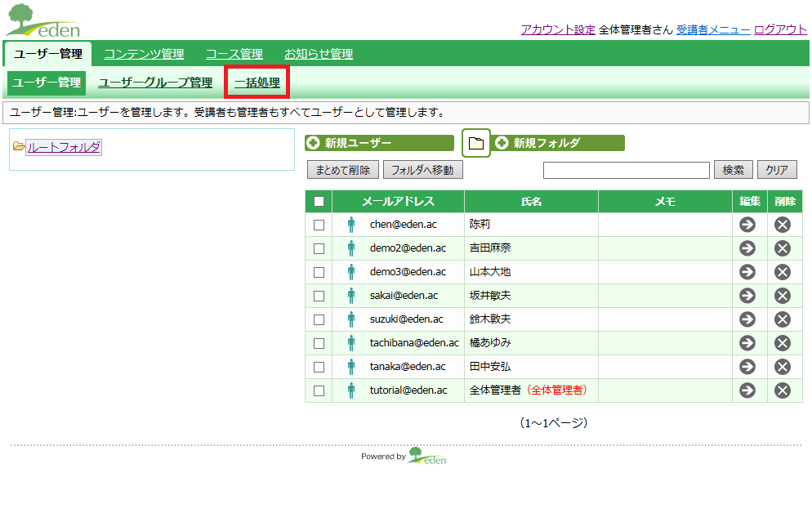The image size is (812, 513).
Task: Switch to the top ユーザー管理 main tab
Action: (48, 54)
